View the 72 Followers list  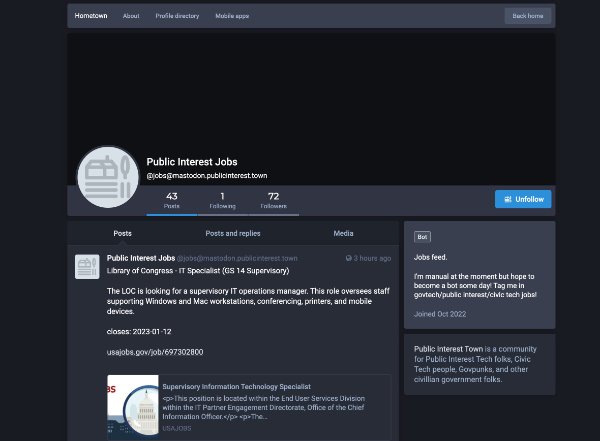(x=274, y=201)
